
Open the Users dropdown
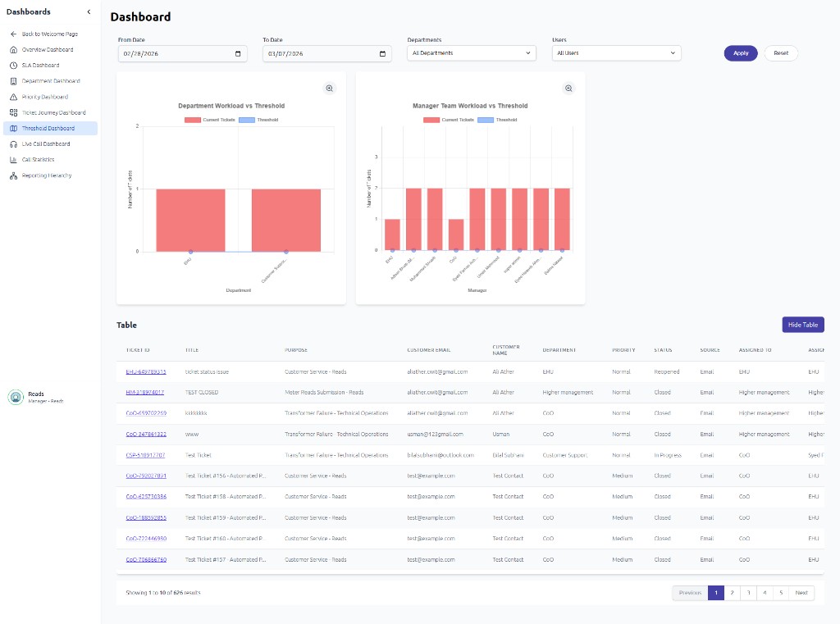(x=616, y=53)
